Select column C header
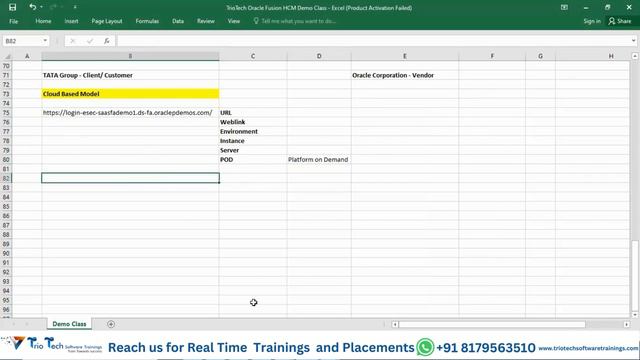 click(253, 56)
